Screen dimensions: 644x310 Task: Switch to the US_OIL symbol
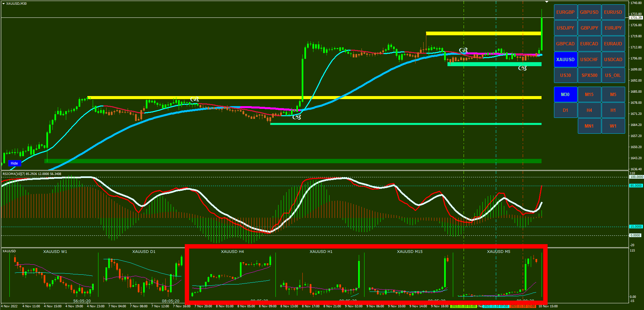(613, 75)
